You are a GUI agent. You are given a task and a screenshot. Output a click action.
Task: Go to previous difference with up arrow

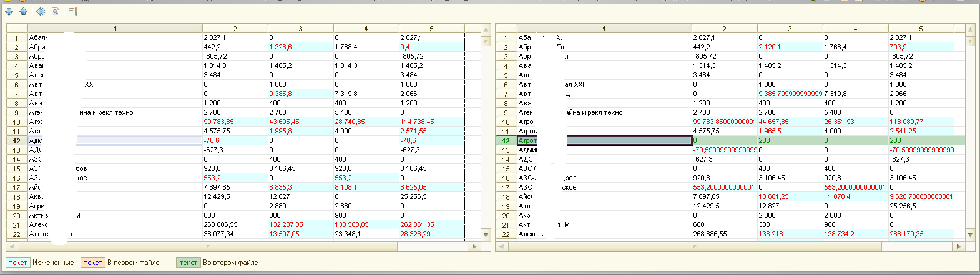(x=23, y=11)
